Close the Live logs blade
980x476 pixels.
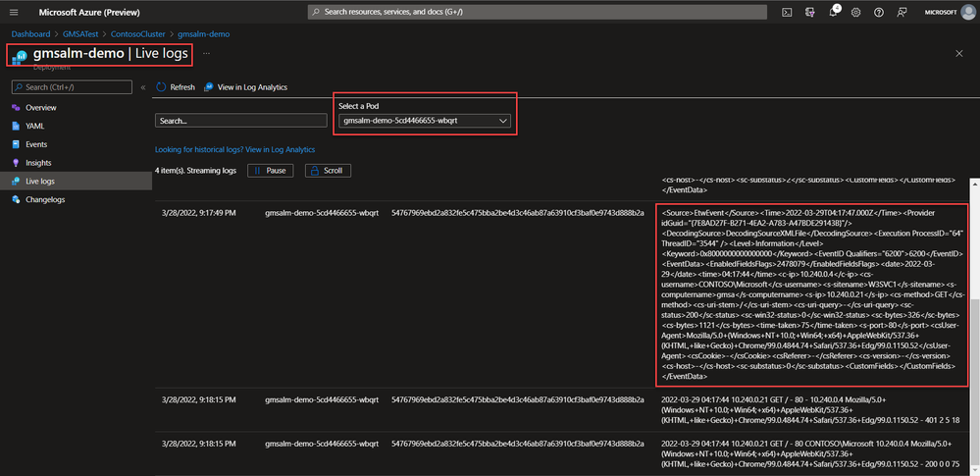[x=959, y=54]
